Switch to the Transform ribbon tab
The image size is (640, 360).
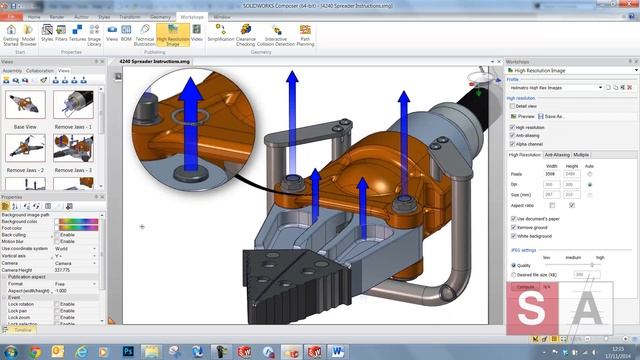[129, 17]
